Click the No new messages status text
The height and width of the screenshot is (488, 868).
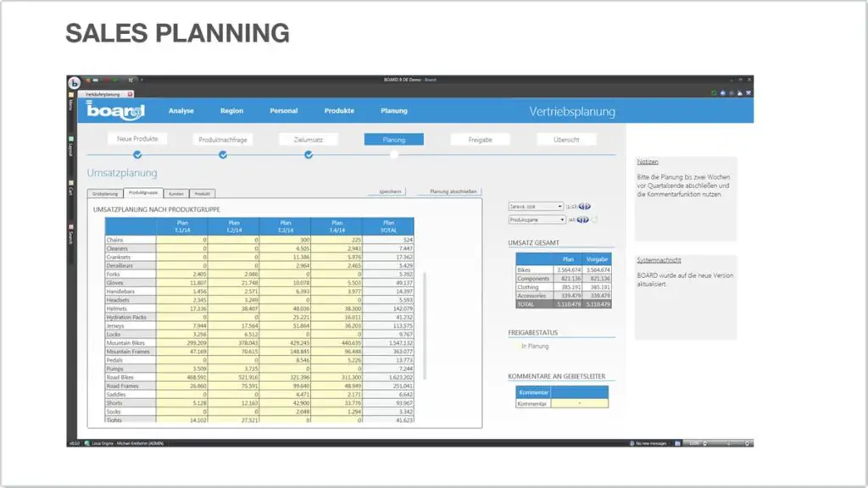pyautogui.click(x=651, y=443)
